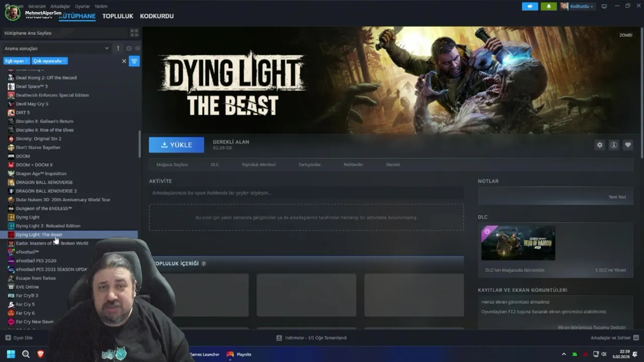The height and width of the screenshot is (362, 644).
Task: Select Don't Starve Together icon
Action: click(11, 147)
